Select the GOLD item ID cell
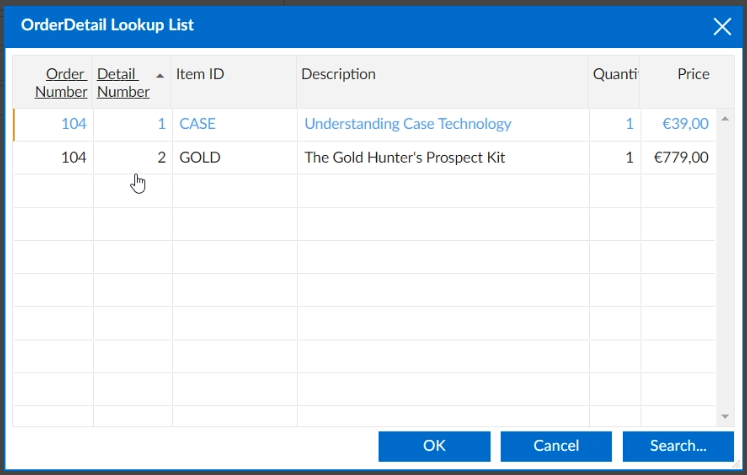747x475 pixels. pos(200,157)
